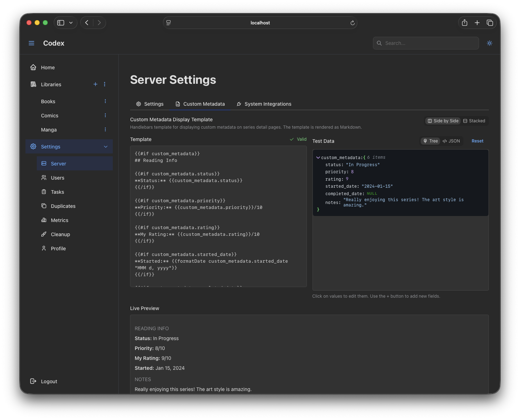Edit the priority value of 8

point(352,172)
